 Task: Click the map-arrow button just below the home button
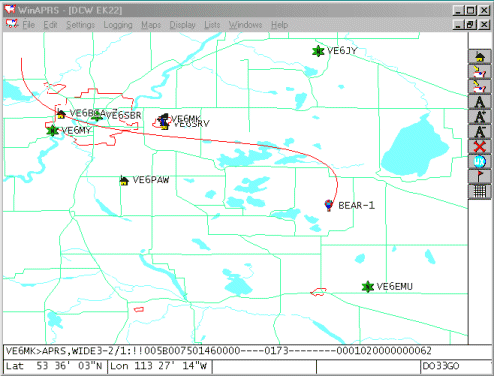[x=480, y=71]
